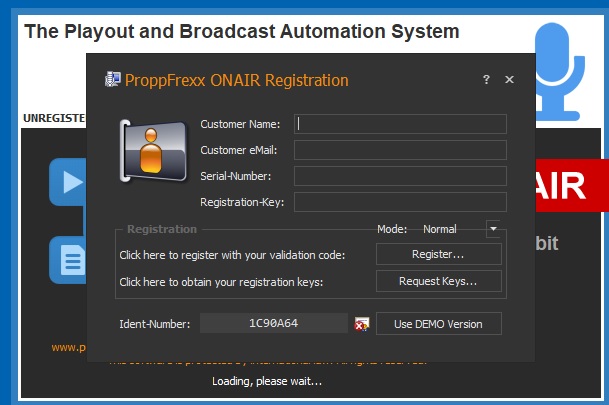Screen dimensions: 609x405
Task: Click the PropFrexx title bar app icon
Action: click(113, 80)
